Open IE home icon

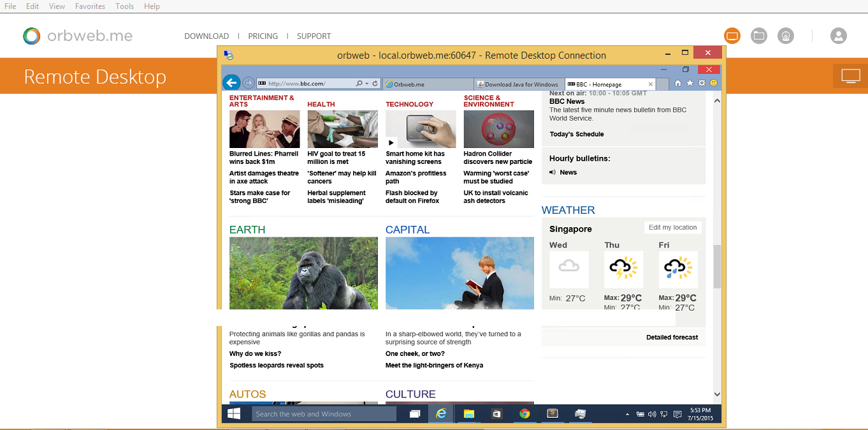tap(677, 84)
